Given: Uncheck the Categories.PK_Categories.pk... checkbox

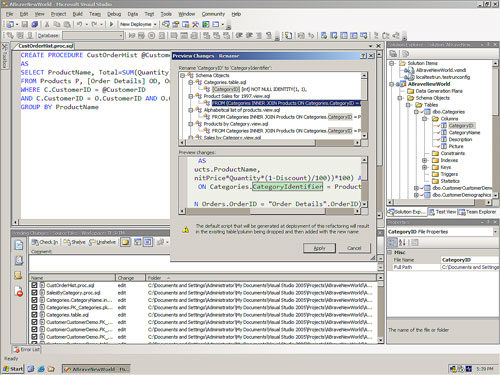Looking at the screenshot, I should click(x=34, y=307).
